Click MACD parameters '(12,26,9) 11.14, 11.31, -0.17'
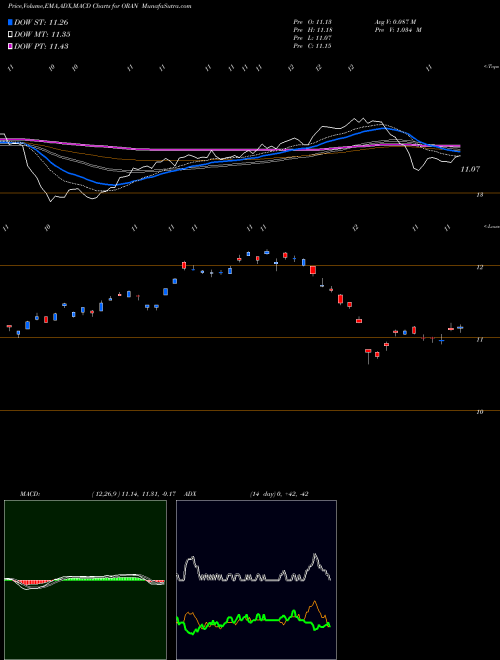Screen dimensions: 500x660 133,494
